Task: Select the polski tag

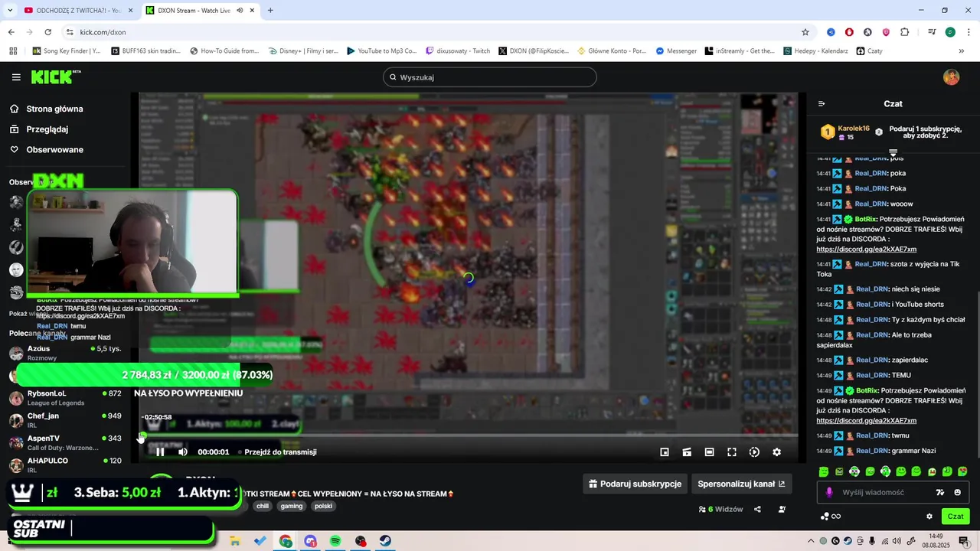Action: click(x=324, y=507)
